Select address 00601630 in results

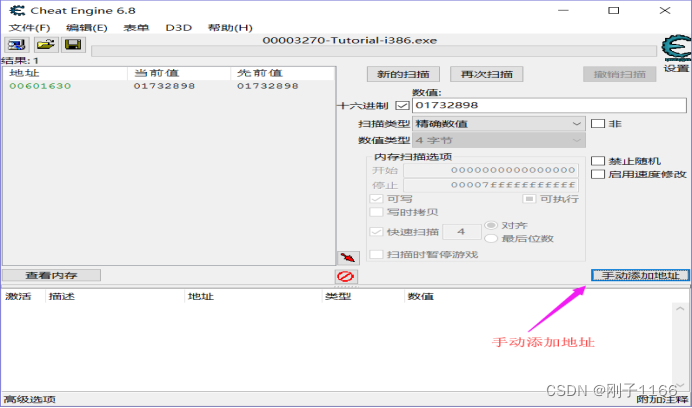coord(40,86)
